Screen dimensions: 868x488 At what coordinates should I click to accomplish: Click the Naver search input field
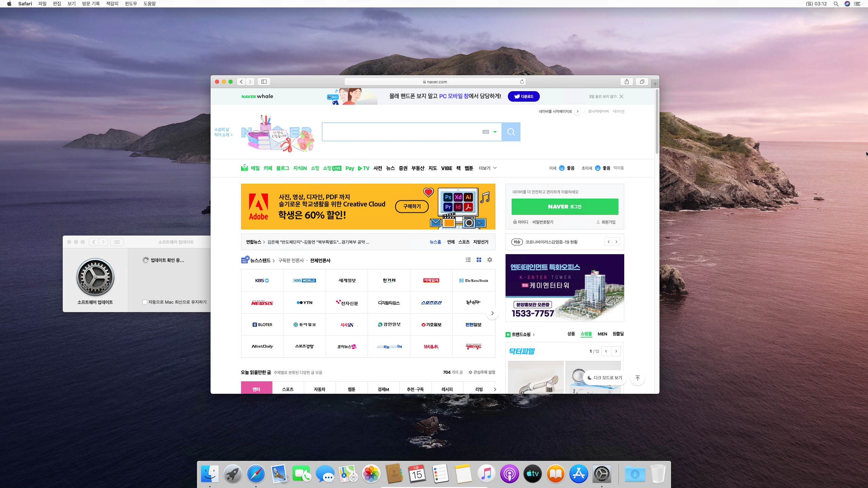400,132
